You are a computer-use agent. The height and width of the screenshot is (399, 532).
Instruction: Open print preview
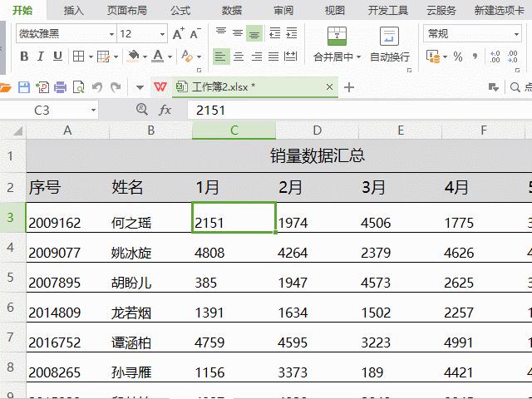[78, 87]
